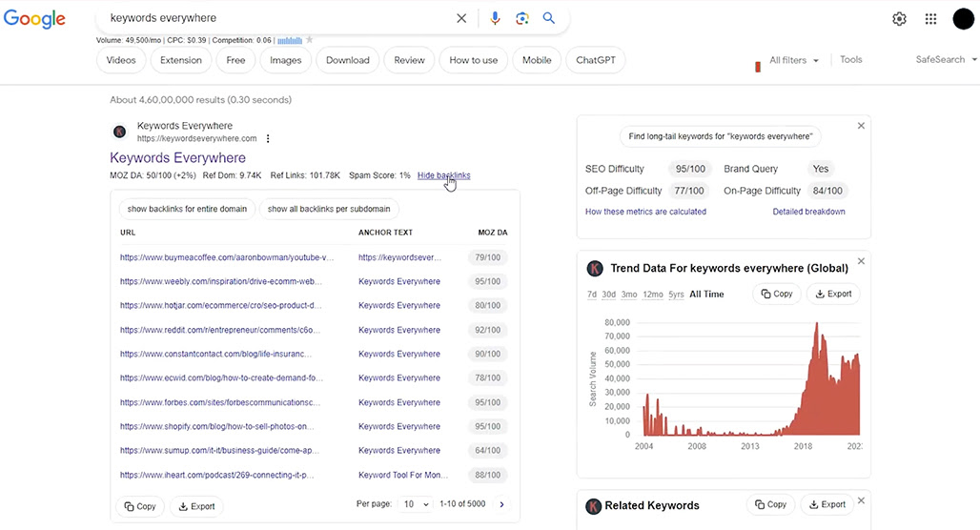This screenshot has height=530, width=980.
Task: Set trend range to 3mo
Action: click(x=629, y=295)
